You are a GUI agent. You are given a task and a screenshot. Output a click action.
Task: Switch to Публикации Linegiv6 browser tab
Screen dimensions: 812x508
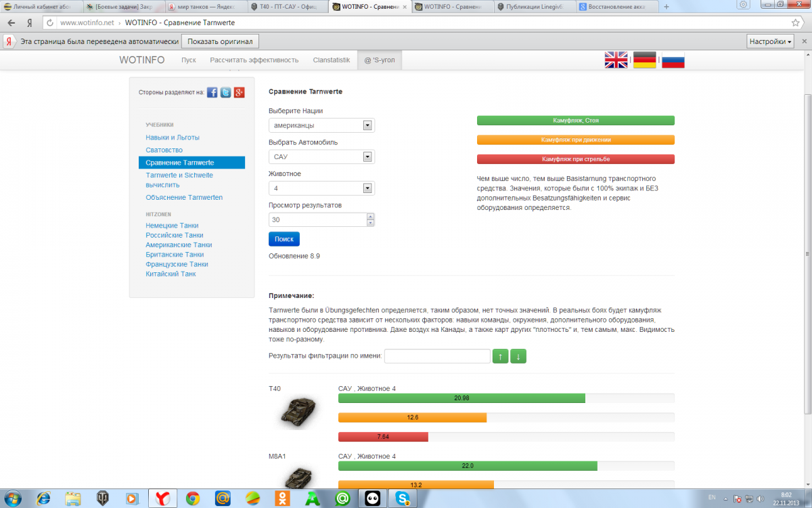point(535,7)
